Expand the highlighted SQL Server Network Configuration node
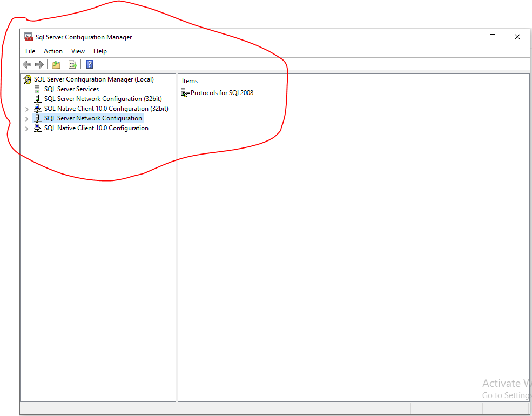 [27, 119]
